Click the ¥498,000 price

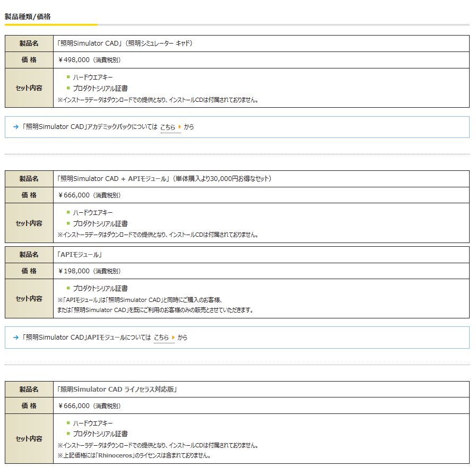pos(74,60)
